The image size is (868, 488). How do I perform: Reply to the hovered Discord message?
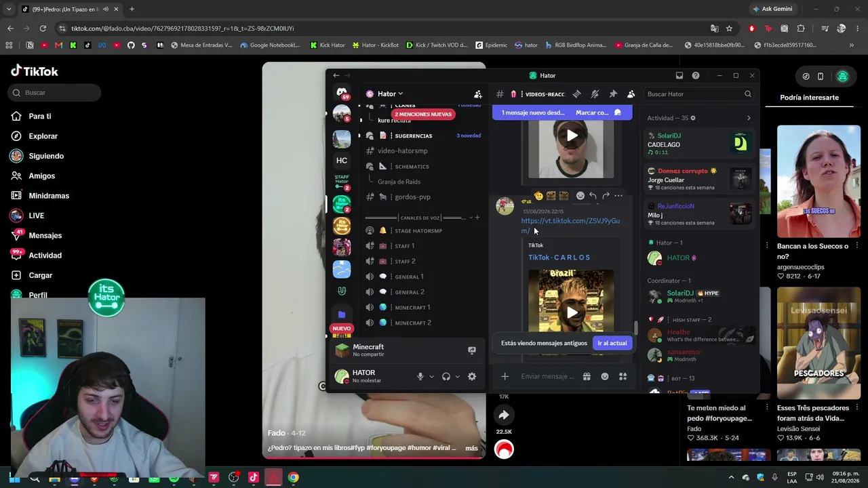point(593,196)
